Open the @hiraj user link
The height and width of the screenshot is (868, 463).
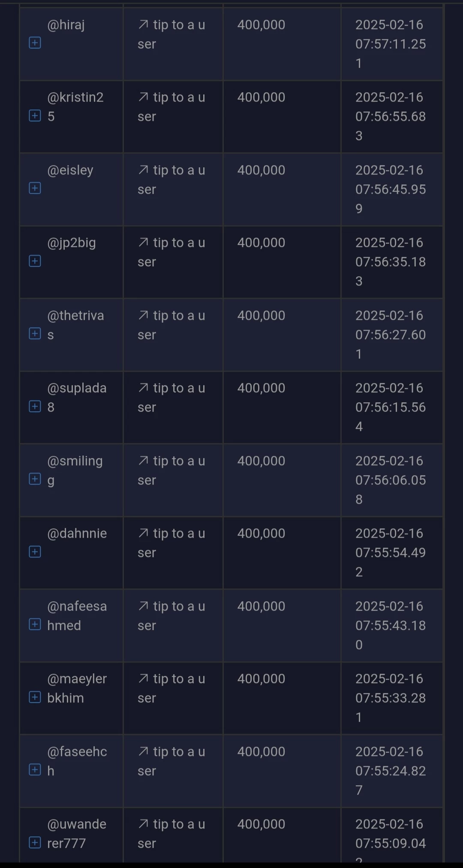tap(66, 25)
